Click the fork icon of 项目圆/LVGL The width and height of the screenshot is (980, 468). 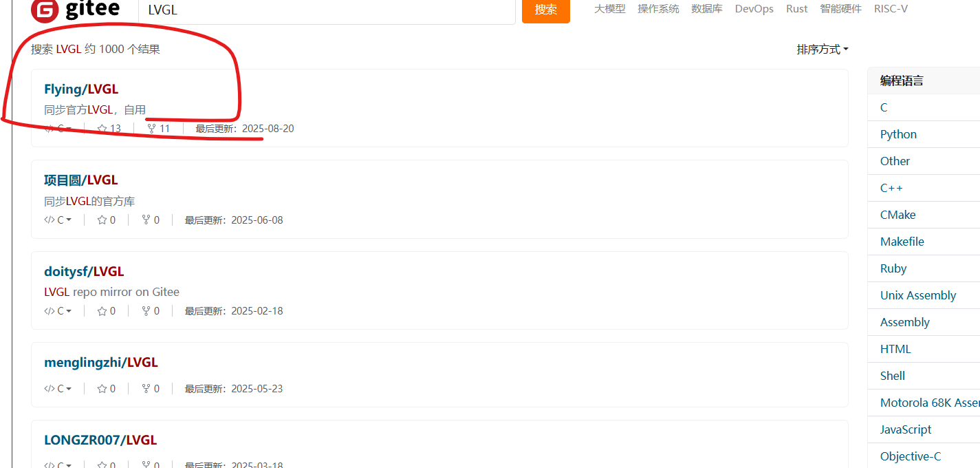146,220
